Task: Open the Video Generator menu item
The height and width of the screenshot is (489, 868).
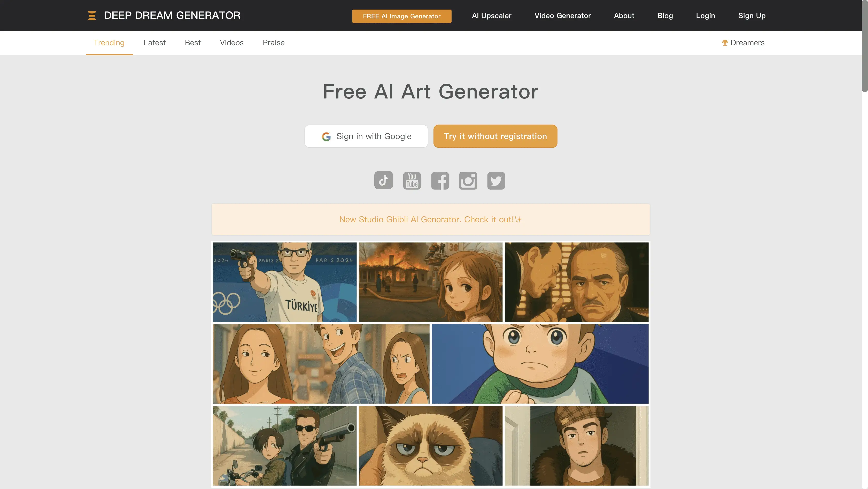Action: click(563, 16)
